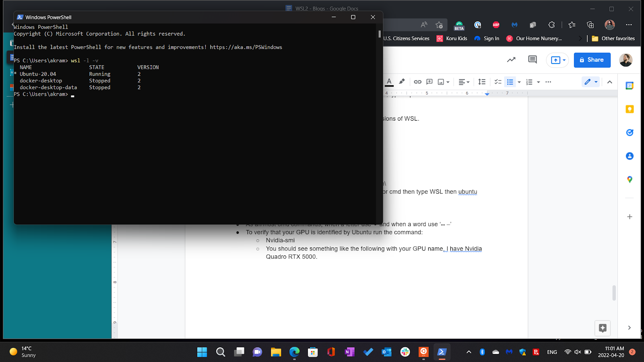644x362 pixels.
Task: Click the add comment icon in toolbar
Action: 429,82
